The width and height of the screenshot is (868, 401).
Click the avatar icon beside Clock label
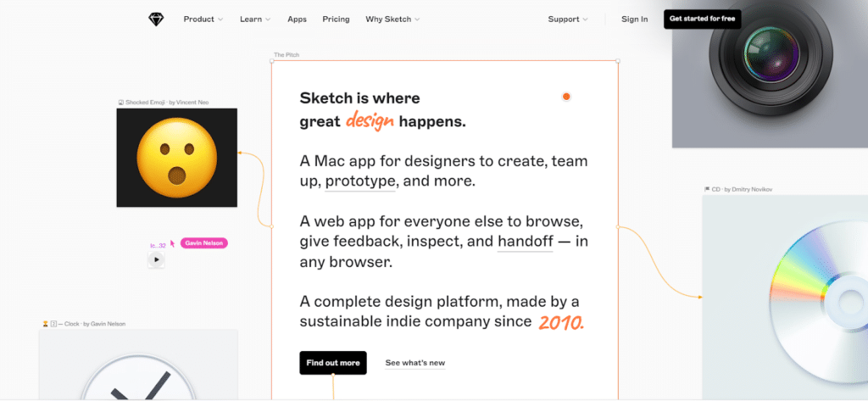[45, 324]
